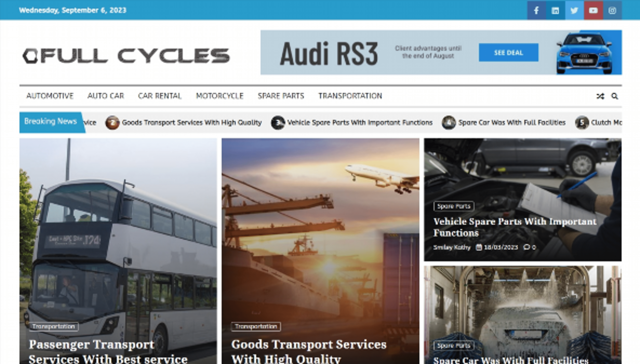Screen dimensions: 640x364
Task: Open the SPARE PARTS menu item
Action: coord(281,96)
